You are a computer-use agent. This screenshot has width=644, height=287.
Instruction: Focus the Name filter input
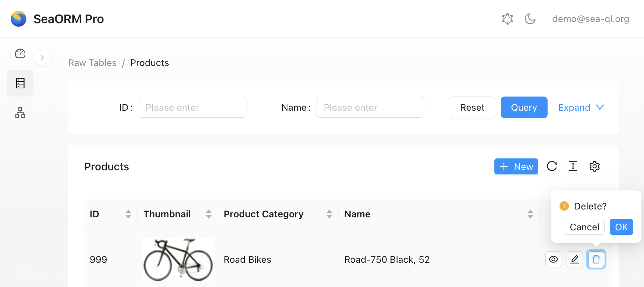coord(370,107)
